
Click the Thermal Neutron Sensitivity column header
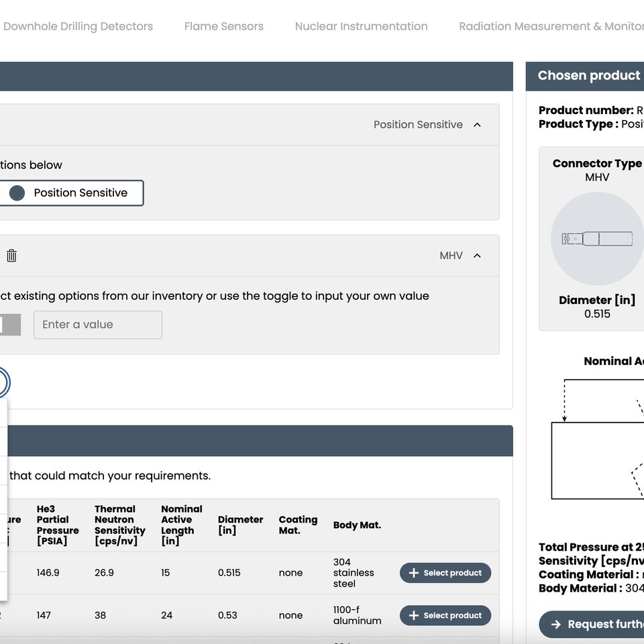point(119,525)
